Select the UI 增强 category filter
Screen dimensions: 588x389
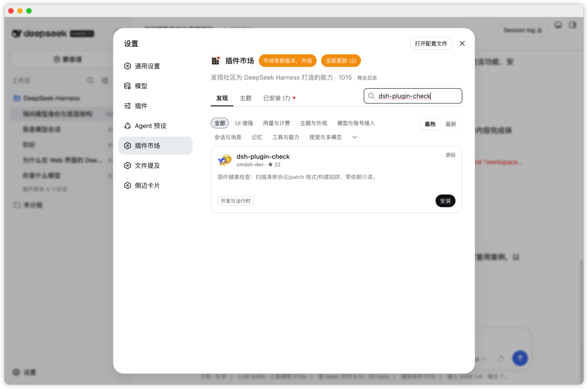[x=244, y=124]
